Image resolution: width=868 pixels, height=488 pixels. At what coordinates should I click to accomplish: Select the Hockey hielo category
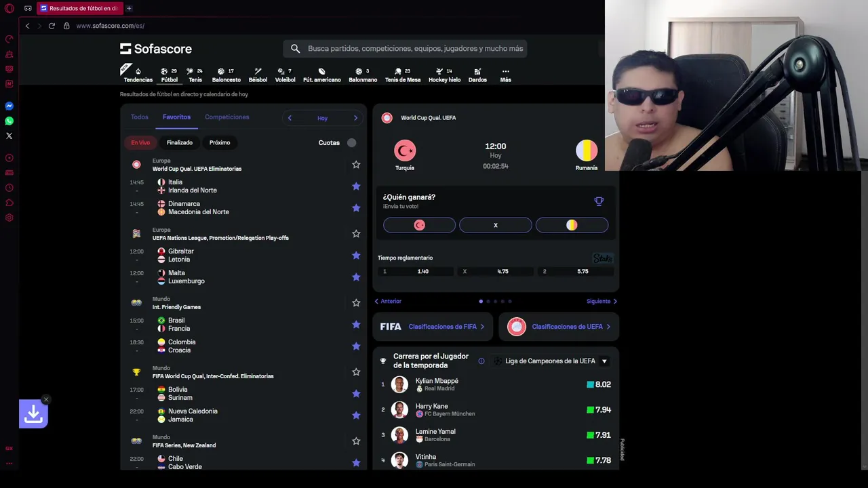[x=444, y=75]
